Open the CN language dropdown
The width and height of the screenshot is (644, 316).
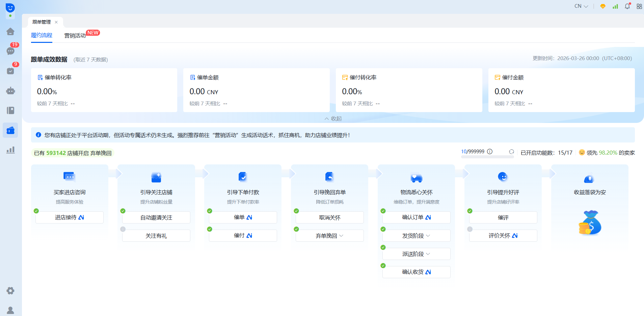coord(581,6)
